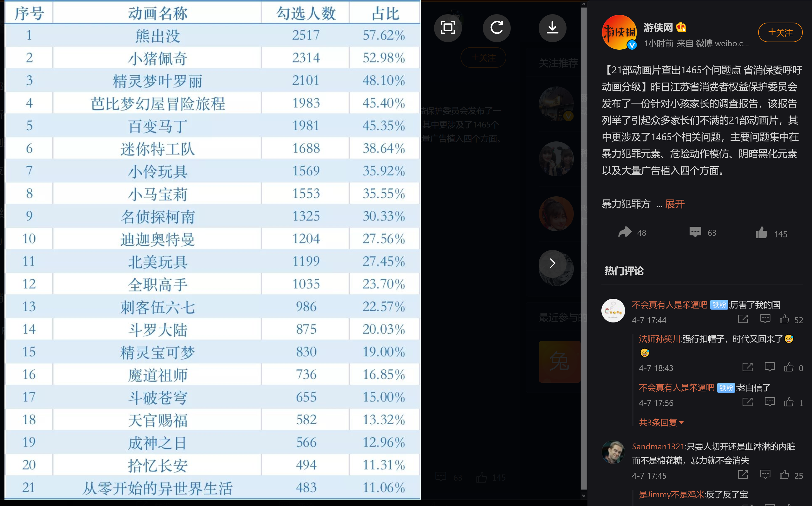This screenshot has height=506, width=812.
Task: Click the 动画名称 column header
Action: (157, 13)
